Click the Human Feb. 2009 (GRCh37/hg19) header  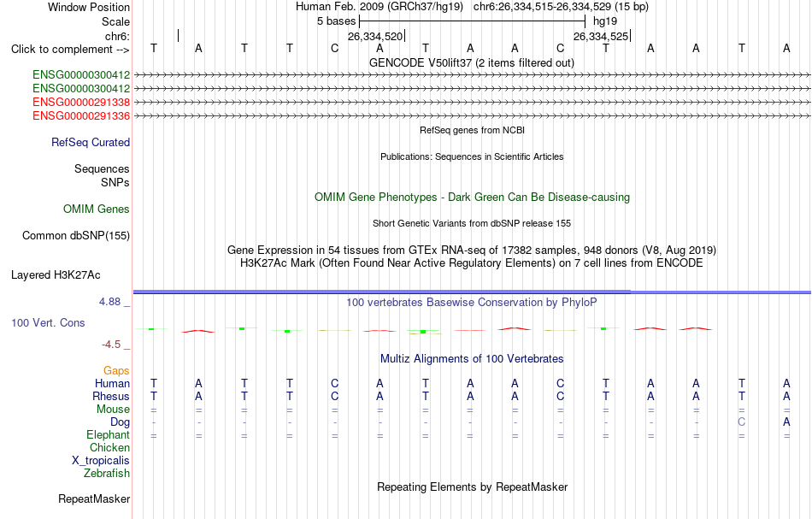[379, 7]
